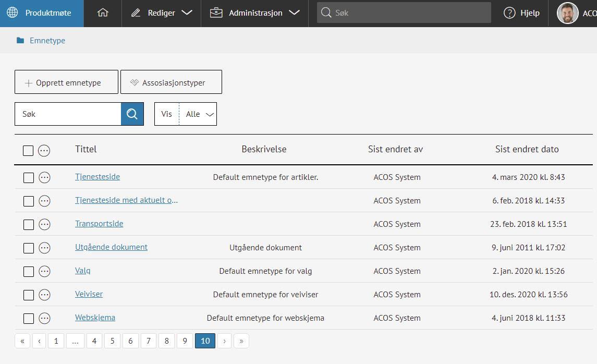597x364 pixels.
Task: Click the Emnetype folder breadcrumb icon
Action: point(20,41)
